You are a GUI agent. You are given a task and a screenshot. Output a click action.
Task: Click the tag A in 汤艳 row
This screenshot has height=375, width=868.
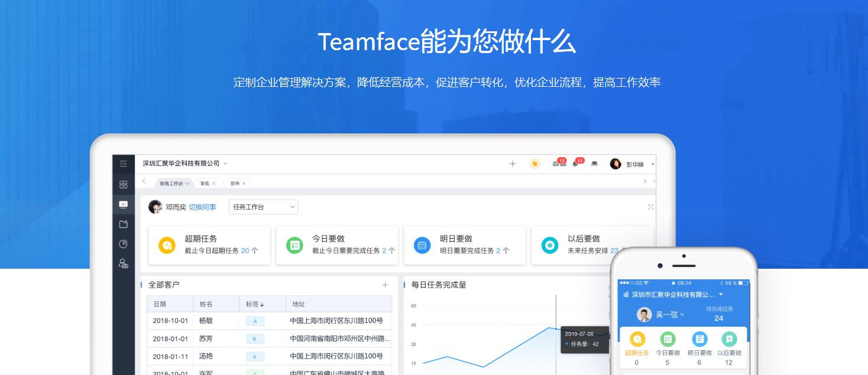pyautogui.click(x=255, y=357)
